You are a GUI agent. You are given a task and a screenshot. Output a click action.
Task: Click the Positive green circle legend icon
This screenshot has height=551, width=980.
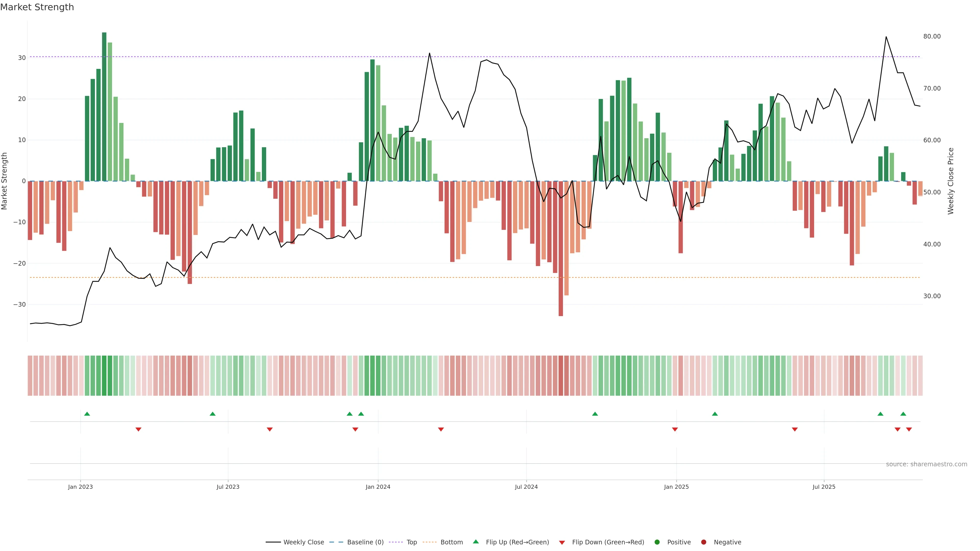657,542
